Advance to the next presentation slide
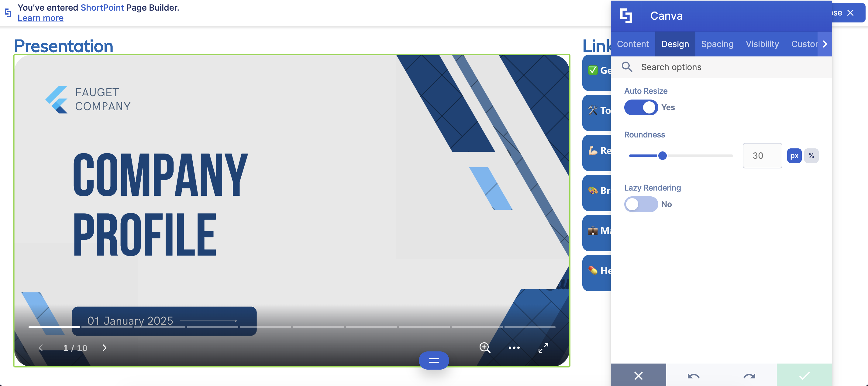 tap(105, 348)
